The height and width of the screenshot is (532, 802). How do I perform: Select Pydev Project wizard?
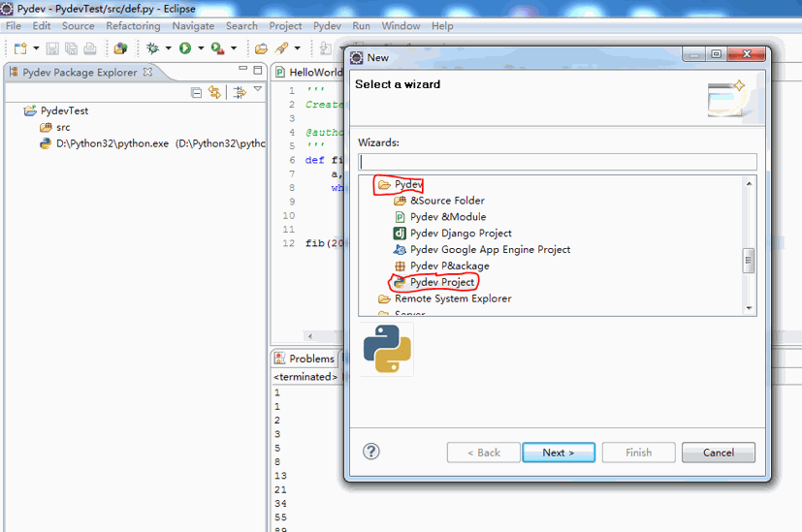pyautogui.click(x=434, y=283)
